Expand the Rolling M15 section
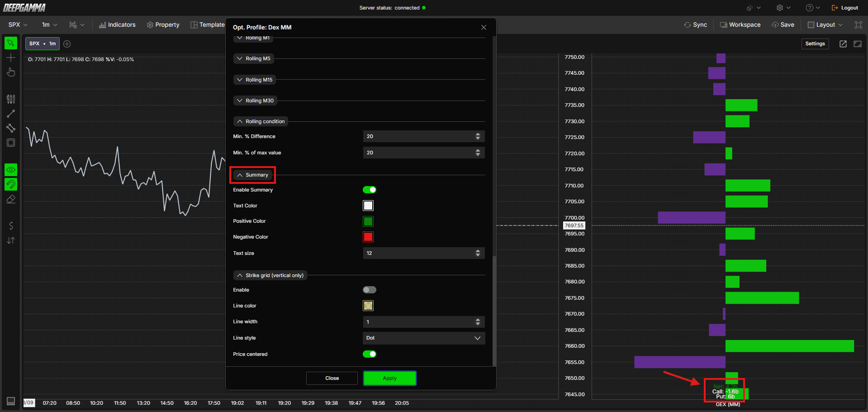 (x=255, y=80)
